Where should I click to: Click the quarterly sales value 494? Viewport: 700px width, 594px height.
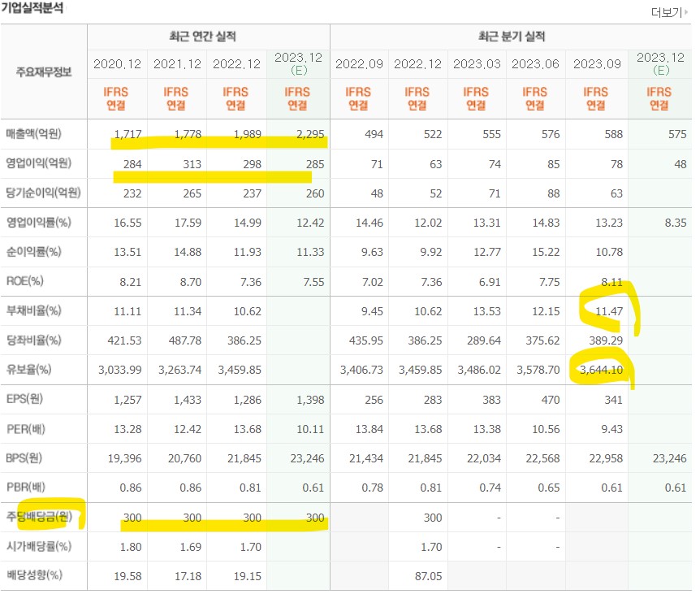(374, 134)
